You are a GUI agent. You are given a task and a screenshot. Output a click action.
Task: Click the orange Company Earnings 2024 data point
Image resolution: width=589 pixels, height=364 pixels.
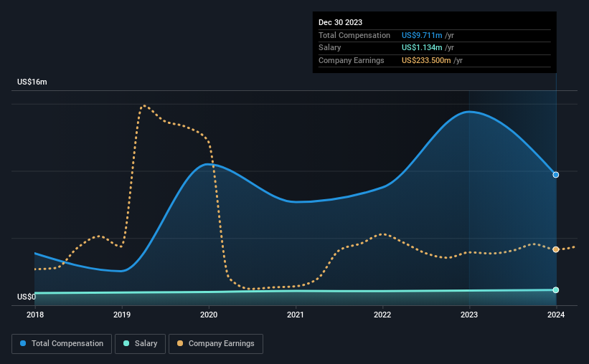click(556, 249)
